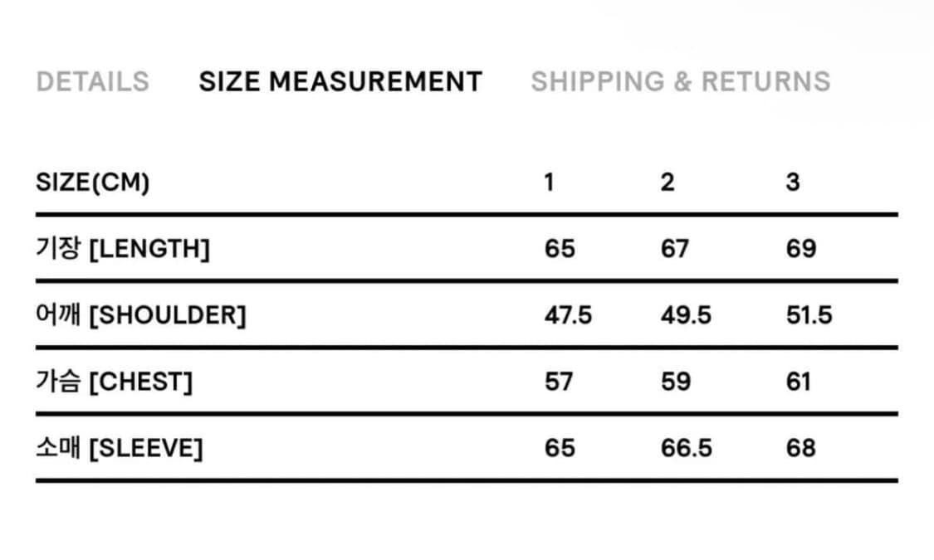Click length value 69 for size 3
The width and height of the screenshot is (934, 560).
[x=801, y=249]
